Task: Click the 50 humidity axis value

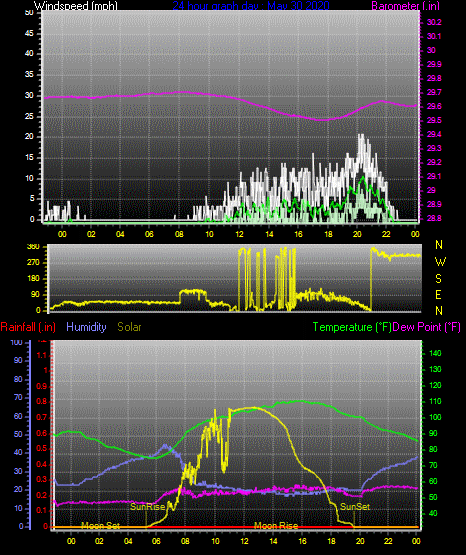Action: coord(18,434)
